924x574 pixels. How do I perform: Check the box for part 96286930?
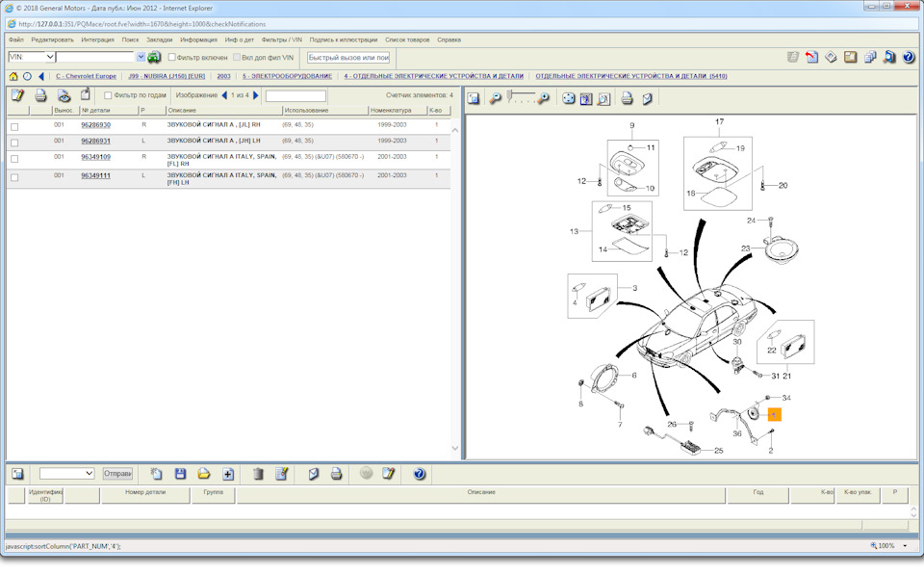[14, 127]
